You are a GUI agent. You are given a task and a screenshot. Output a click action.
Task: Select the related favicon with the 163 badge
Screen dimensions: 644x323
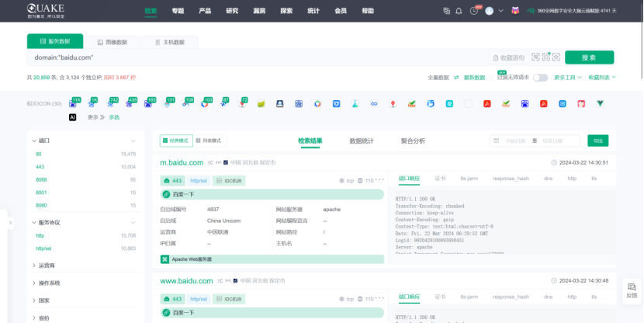(148, 104)
